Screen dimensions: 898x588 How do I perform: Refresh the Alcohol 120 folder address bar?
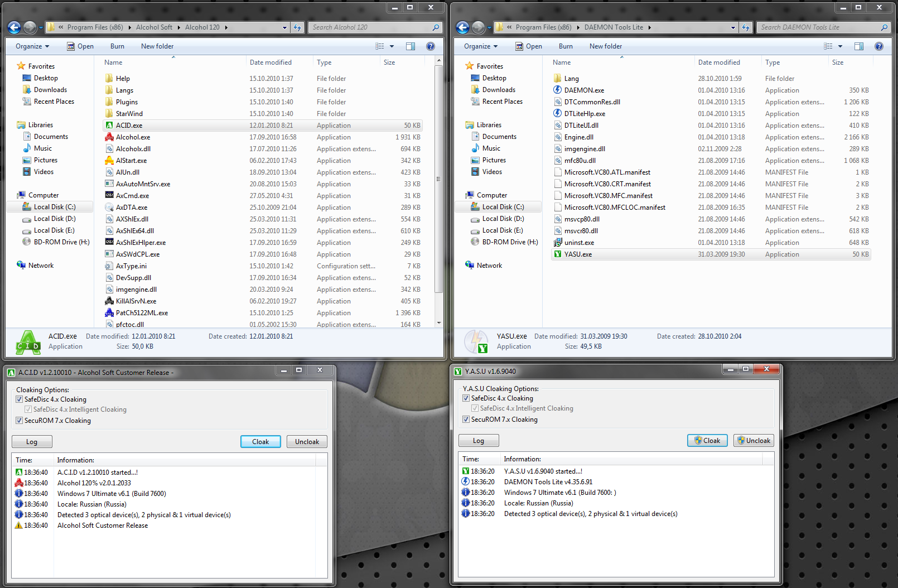click(x=298, y=27)
